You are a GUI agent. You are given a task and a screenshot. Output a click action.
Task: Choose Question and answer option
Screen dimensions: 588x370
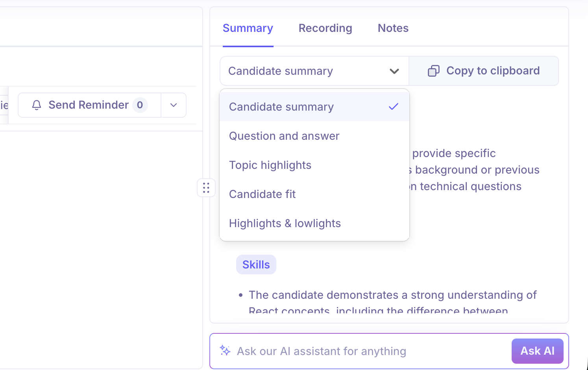284,136
